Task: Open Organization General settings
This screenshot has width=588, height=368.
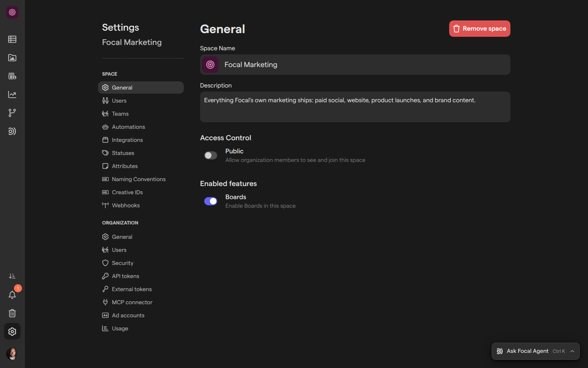Action: pyautogui.click(x=141, y=237)
